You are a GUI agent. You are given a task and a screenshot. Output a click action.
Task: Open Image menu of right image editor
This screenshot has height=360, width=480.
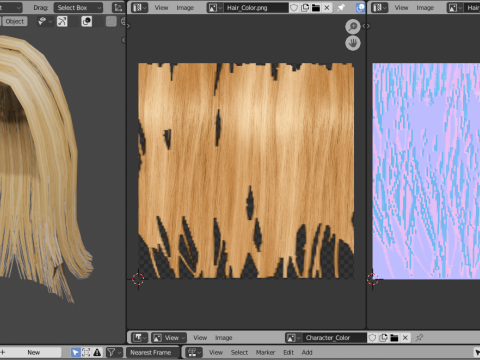point(425,7)
